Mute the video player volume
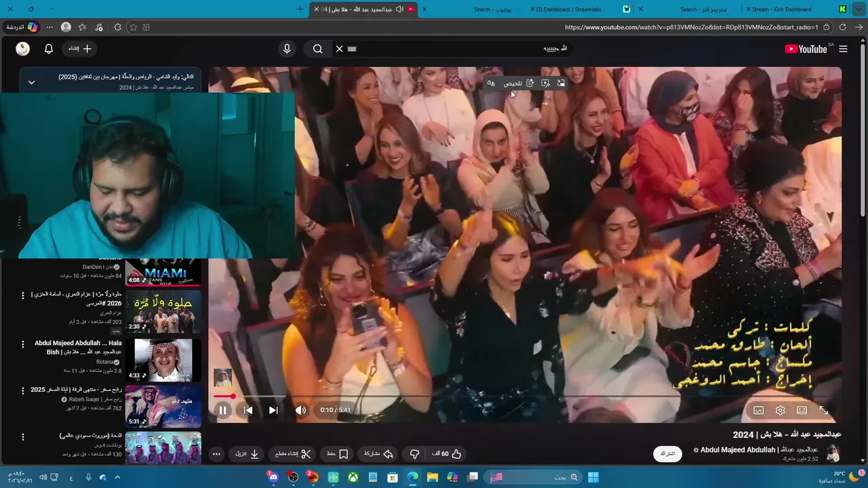 301,410
